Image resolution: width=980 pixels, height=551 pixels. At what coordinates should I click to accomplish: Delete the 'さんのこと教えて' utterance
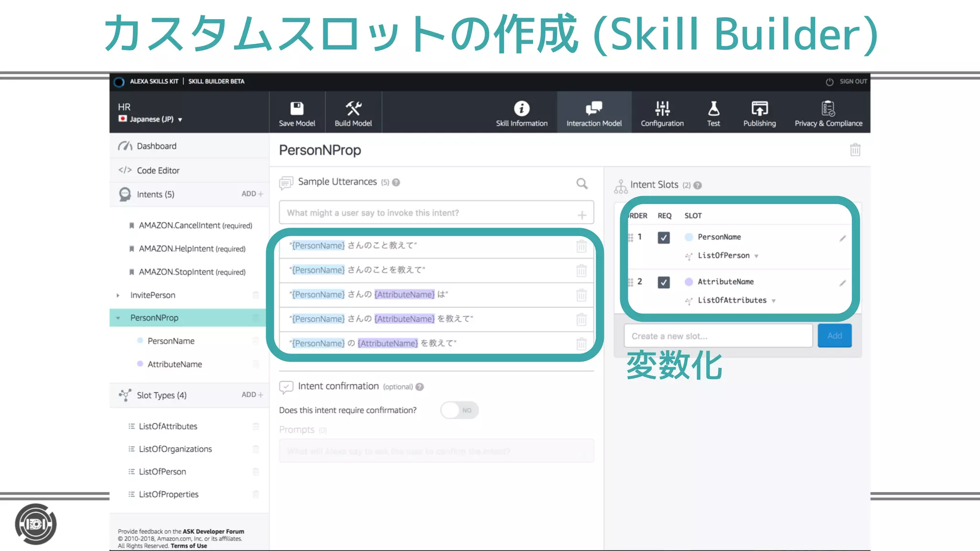(581, 246)
